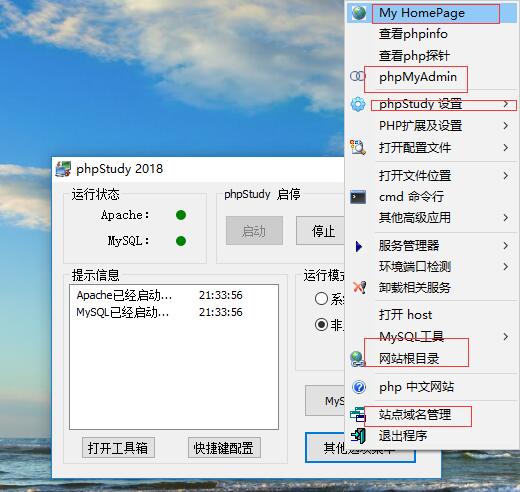Expand the 其他高级应用 submenu arrow
This screenshot has width=520, height=492.
506,218
